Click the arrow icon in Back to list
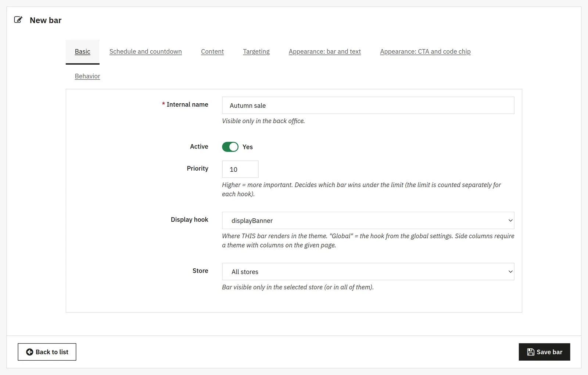Image resolution: width=588 pixels, height=375 pixels. (x=29, y=352)
